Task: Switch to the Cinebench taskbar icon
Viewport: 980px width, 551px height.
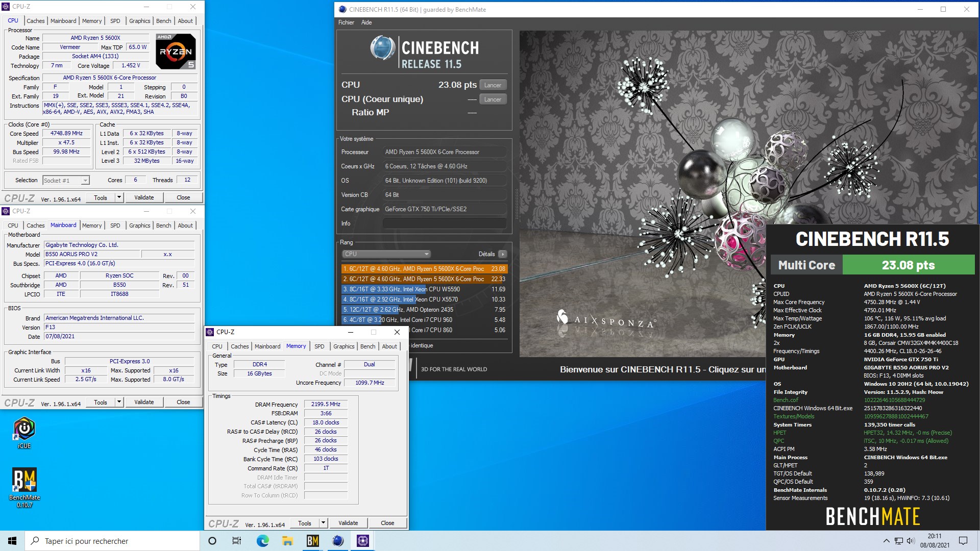Action: point(337,541)
